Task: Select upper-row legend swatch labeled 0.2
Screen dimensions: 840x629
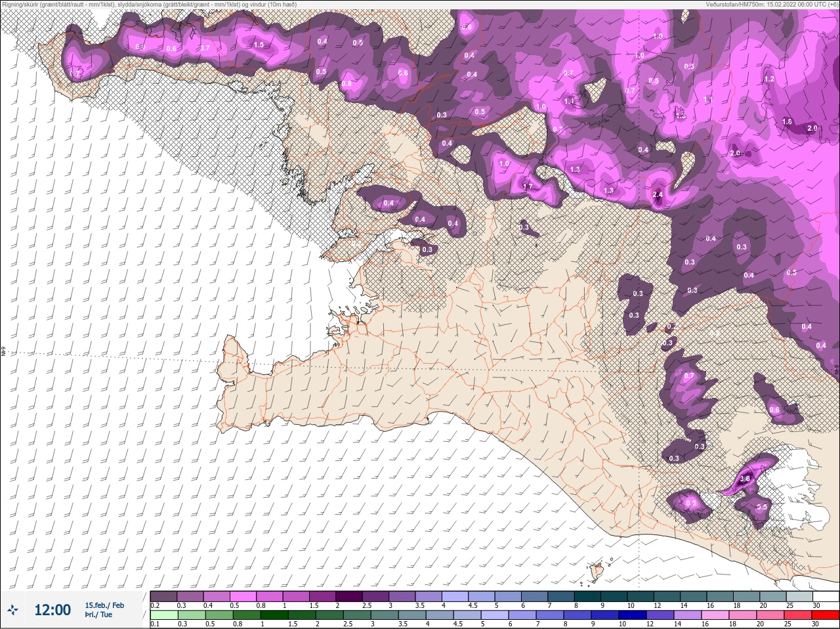Action: (163, 596)
